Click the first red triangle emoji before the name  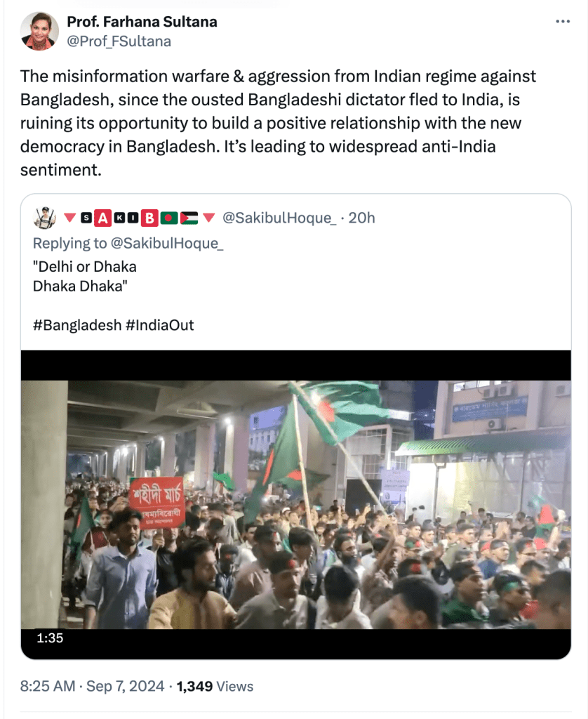(69, 218)
